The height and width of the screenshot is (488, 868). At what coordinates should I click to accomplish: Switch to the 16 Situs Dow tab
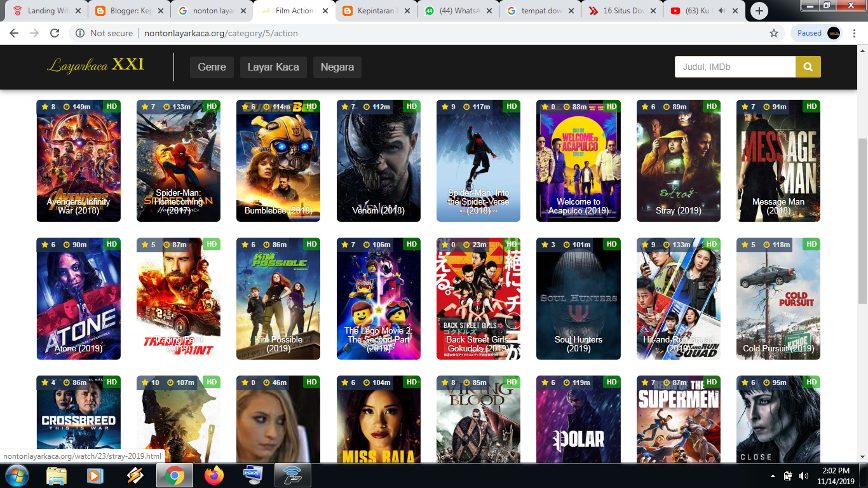pos(623,11)
